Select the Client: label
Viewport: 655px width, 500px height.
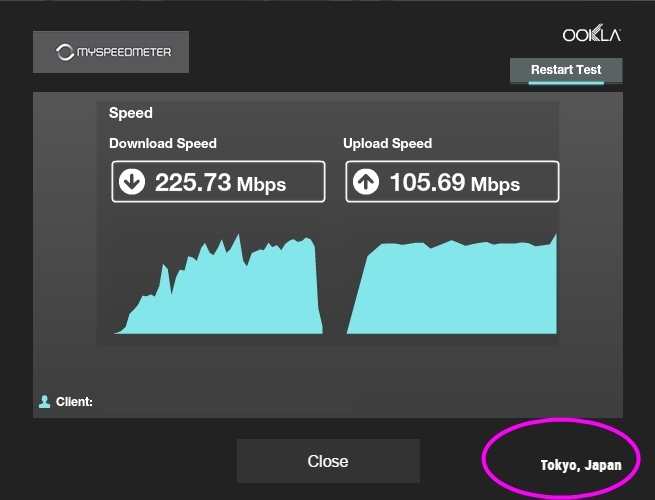75,402
